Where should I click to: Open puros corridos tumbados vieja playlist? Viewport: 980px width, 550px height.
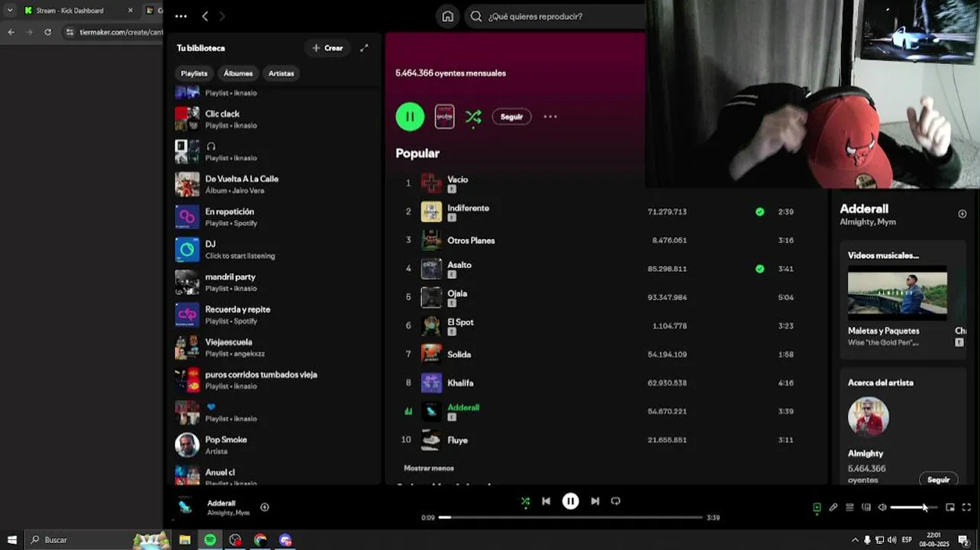275,380
